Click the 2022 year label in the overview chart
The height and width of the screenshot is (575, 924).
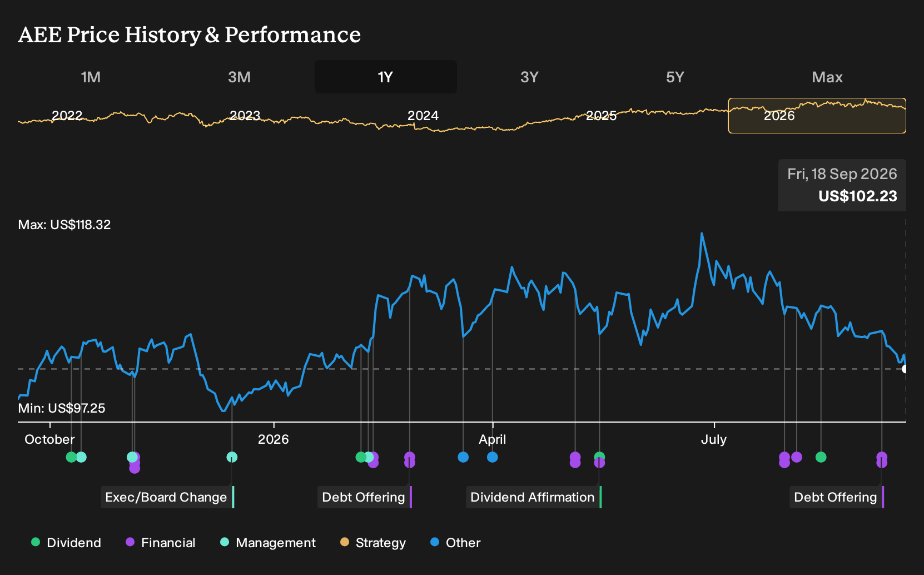pyautogui.click(x=67, y=116)
